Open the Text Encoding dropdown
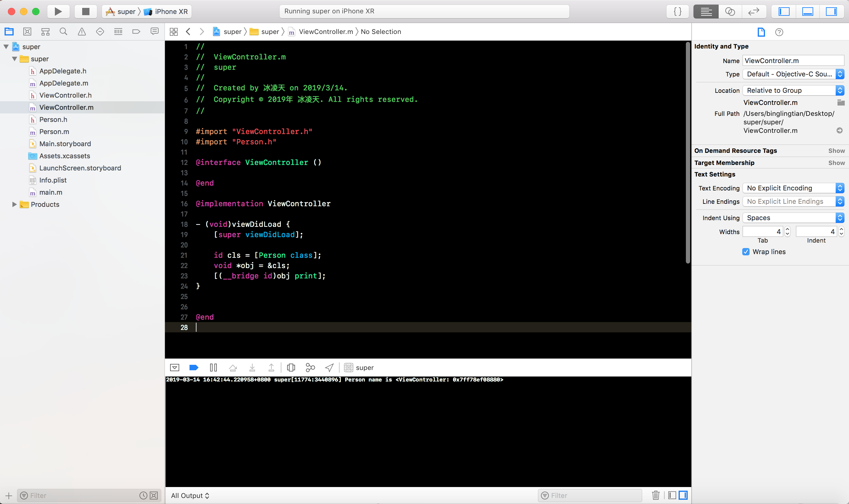This screenshot has height=504, width=849. pos(793,188)
